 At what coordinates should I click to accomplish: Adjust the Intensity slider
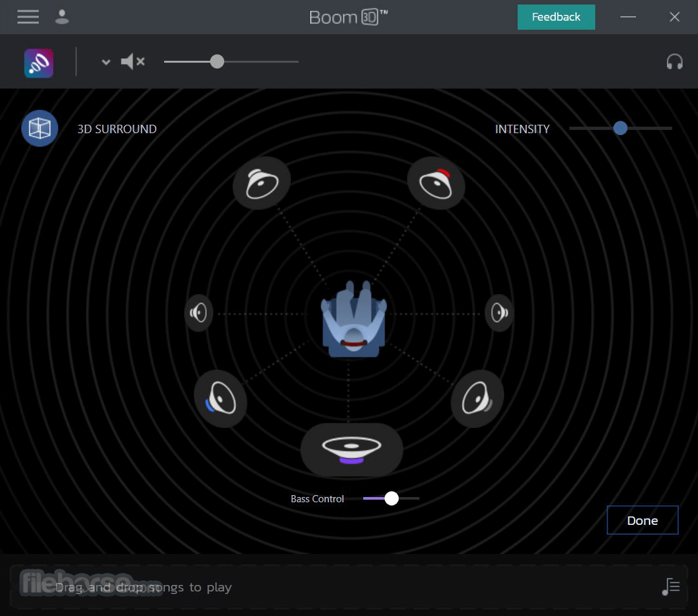tap(620, 128)
